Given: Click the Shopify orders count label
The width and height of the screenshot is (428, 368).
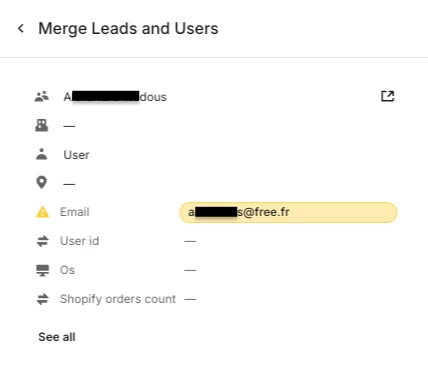Looking at the screenshot, I should [x=118, y=299].
